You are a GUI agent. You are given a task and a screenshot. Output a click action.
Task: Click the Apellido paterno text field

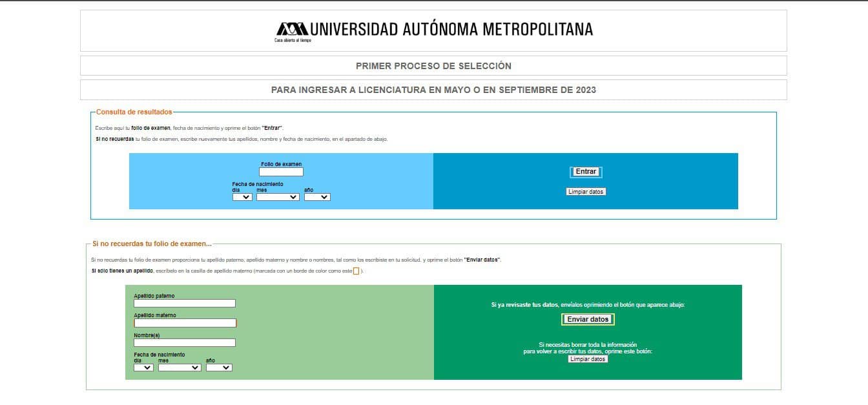click(185, 303)
